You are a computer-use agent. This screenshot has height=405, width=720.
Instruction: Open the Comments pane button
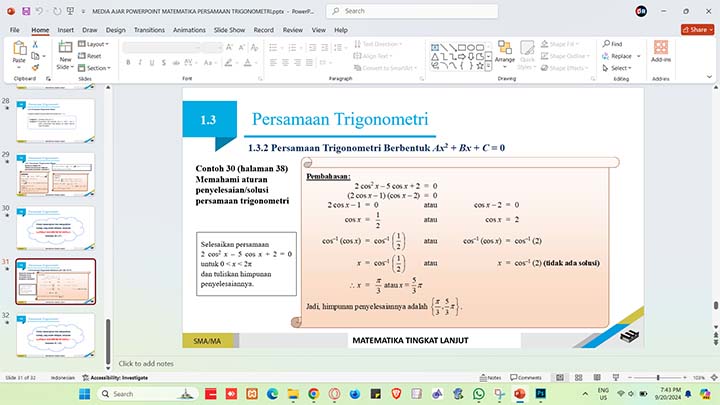526,377
